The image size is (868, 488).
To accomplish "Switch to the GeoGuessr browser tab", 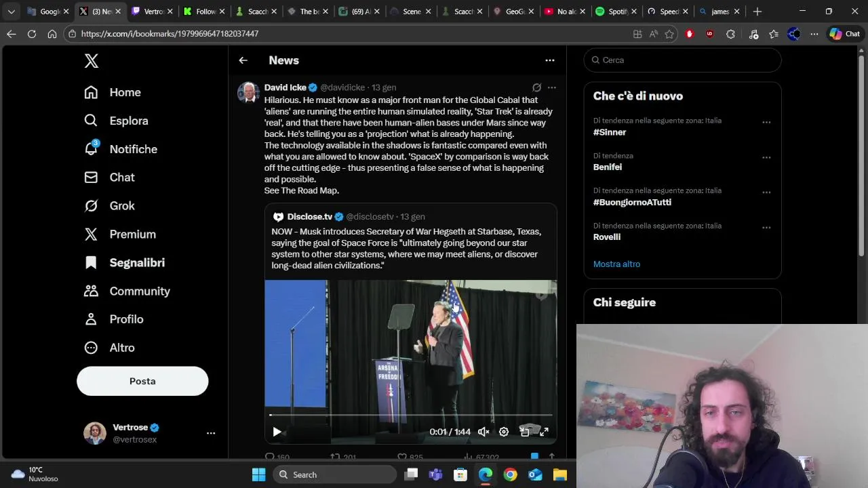I will [x=513, y=12].
